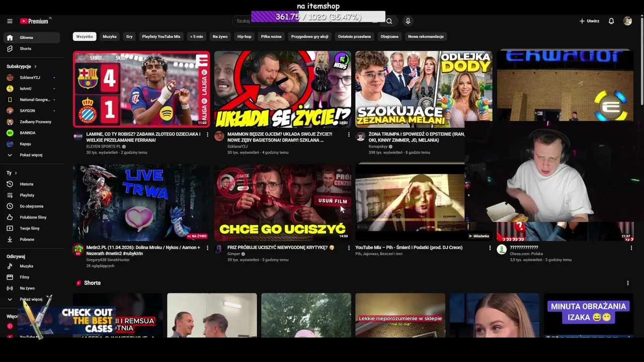The height and width of the screenshot is (362, 644).
Task: Open the hamburger guide menu
Action: tap(10, 21)
